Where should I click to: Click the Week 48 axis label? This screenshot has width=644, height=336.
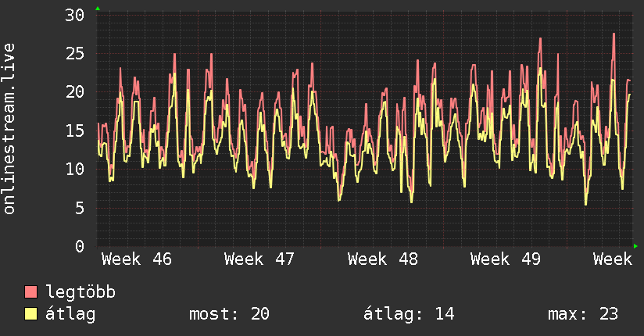click(x=382, y=259)
